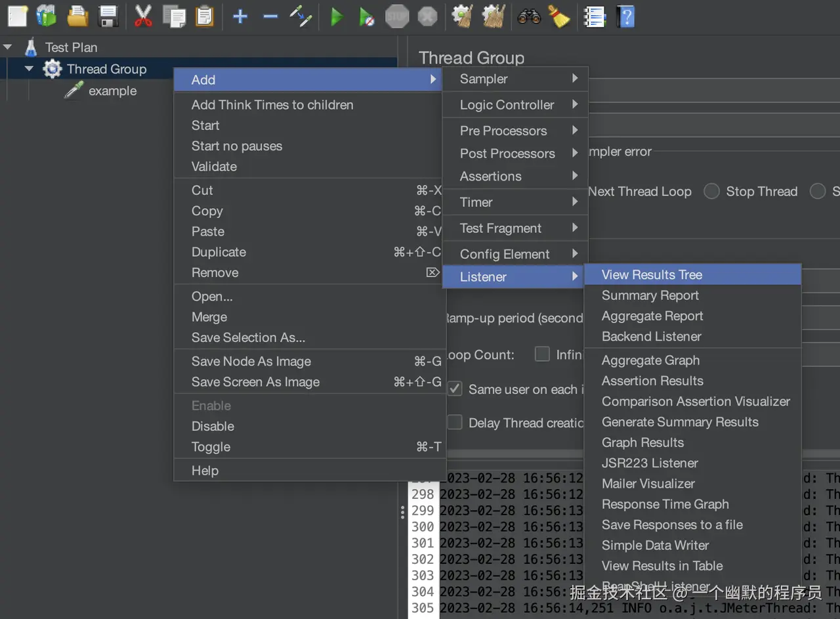The image size is (840, 619).
Task: Click the Copy toolbar icon
Action: coord(174,16)
